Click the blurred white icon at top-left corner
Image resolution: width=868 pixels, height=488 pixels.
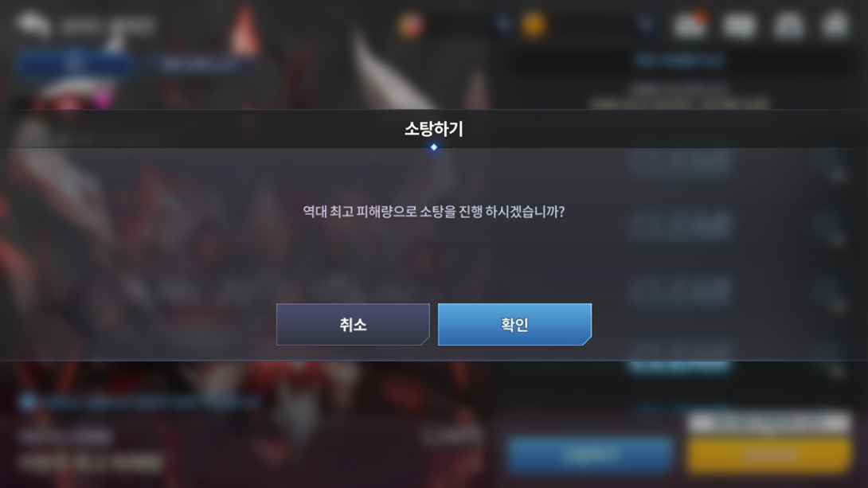tap(33, 25)
